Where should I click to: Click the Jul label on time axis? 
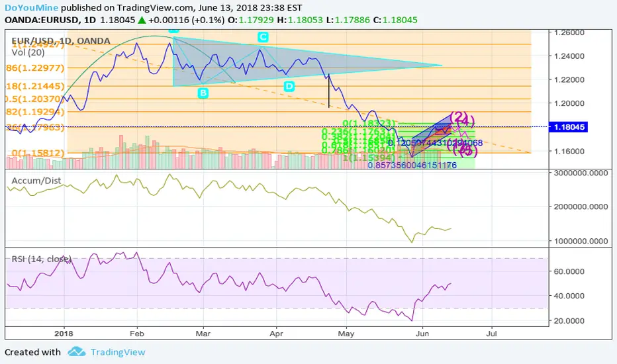pos(491,334)
